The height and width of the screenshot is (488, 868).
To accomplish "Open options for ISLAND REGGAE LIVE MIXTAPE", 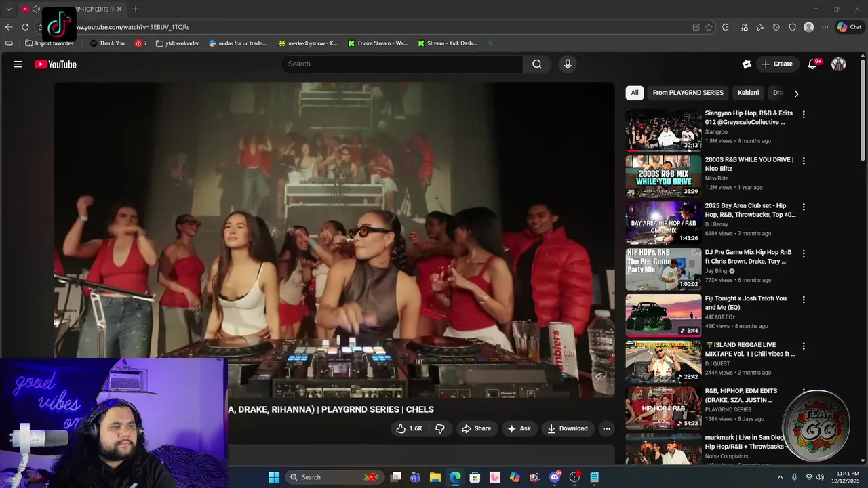I will coord(804,346).
